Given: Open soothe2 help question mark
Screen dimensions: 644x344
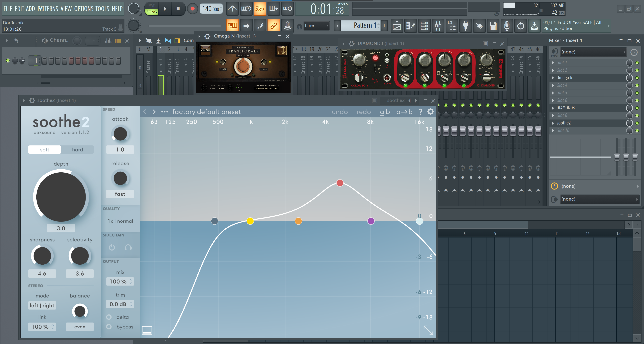Looking at the screenshot, I should pyautogui.click(x=420, y=112).
